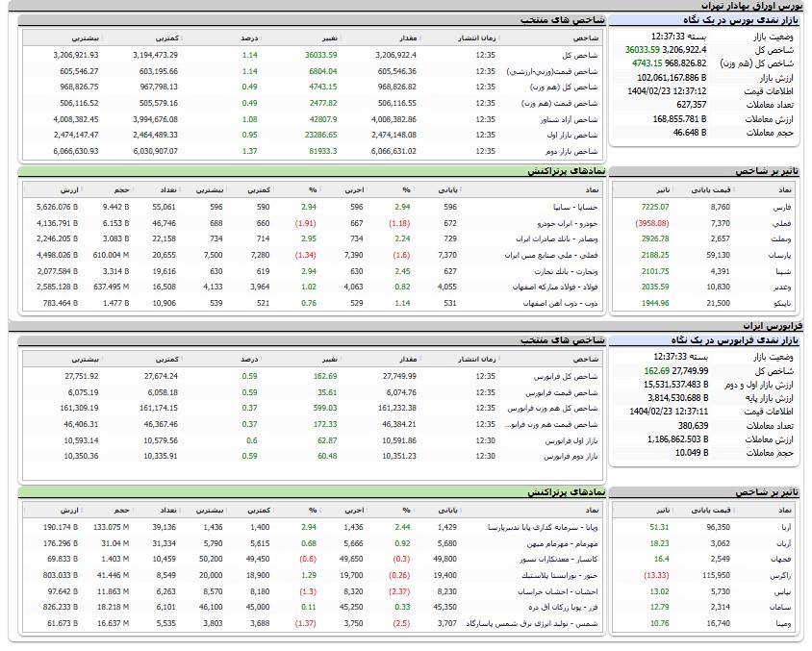Screen dimensions: 812x651
Task: Click the Farabourse volume "10.049 B"
Action: [692, 453]
